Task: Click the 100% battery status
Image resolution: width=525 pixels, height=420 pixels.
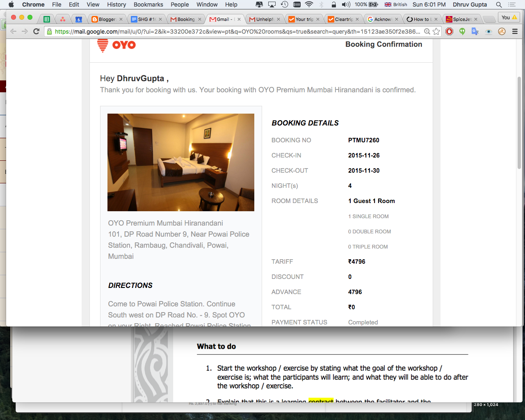Action: [x=366, y=5]
